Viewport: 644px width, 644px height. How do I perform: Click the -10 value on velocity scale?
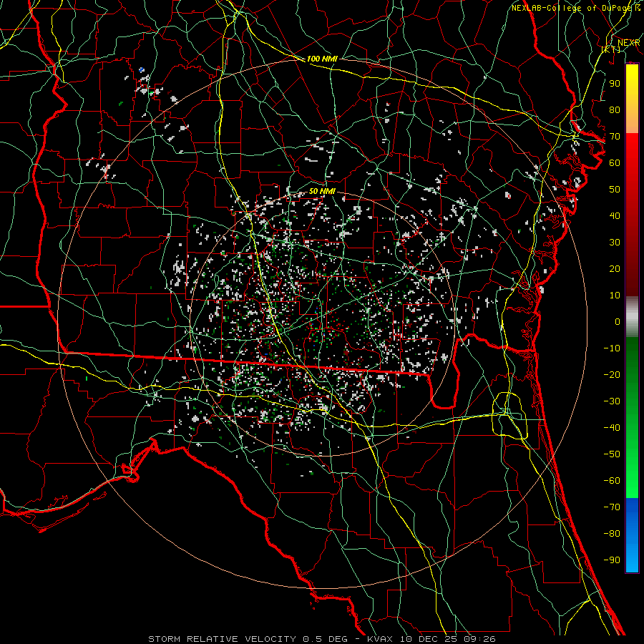point(612,348)
